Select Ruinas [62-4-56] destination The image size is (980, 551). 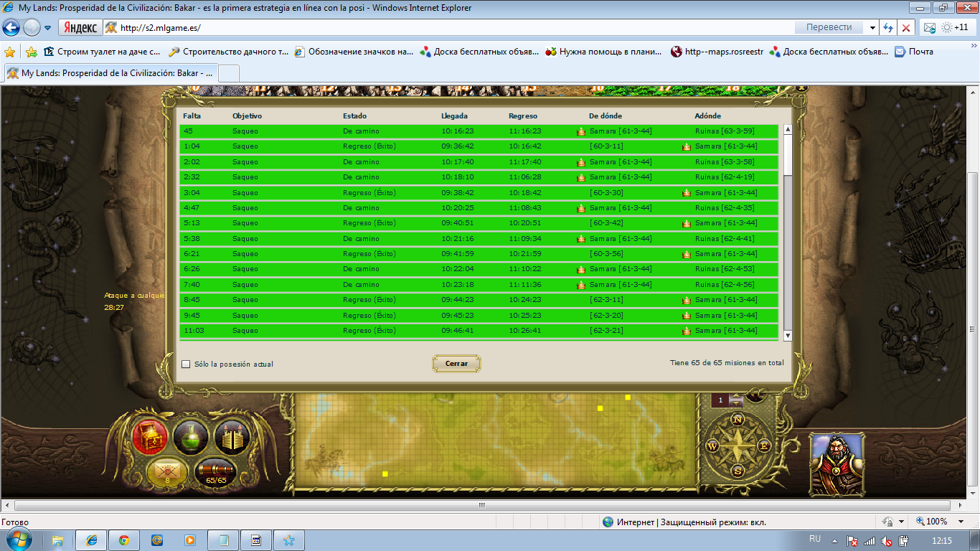tap(725, 285)
